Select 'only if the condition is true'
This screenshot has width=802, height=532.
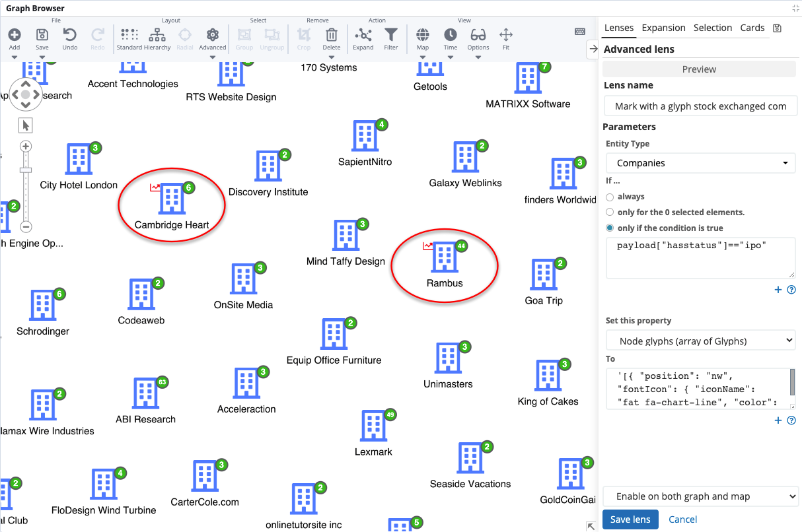610,228
